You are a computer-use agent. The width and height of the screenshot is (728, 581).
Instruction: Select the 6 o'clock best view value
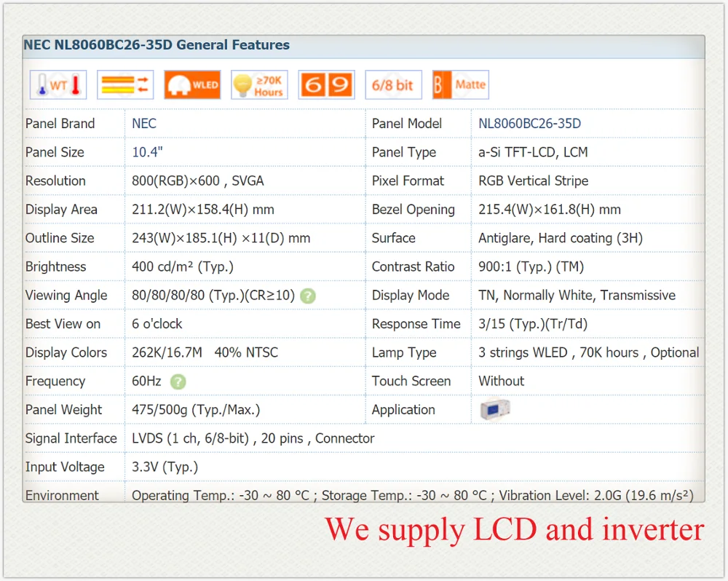click(x=157, y=324)
